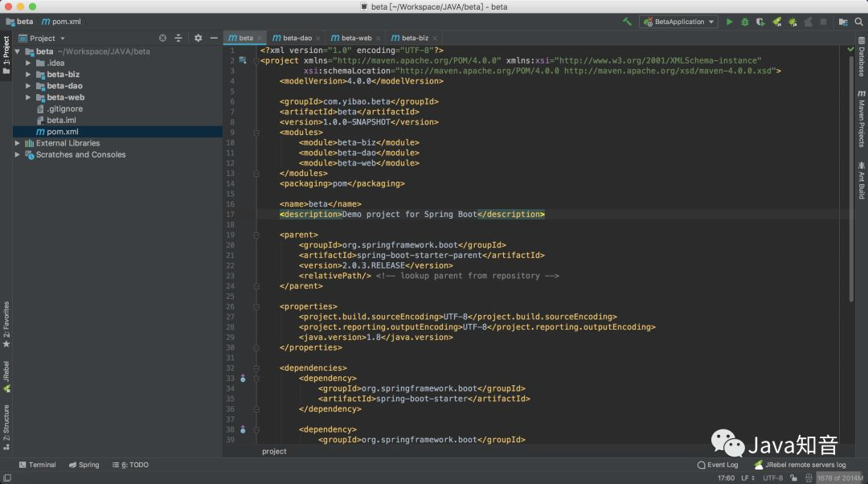Screen dimensions: 868x484
Task: Click the green inspection checkmark at the editor's top right
Action: click(850, 50)
